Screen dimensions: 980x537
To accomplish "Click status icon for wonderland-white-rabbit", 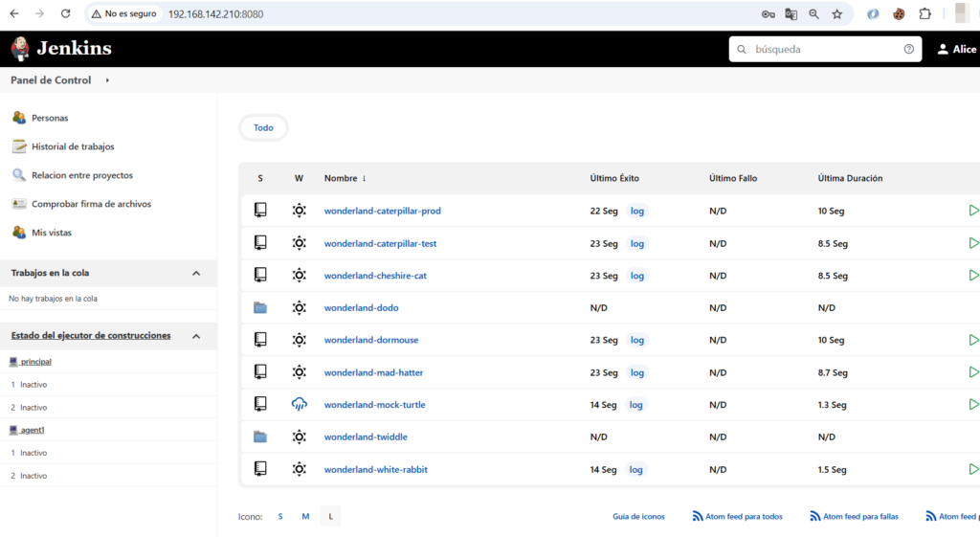I will click(x=260, y=469).
